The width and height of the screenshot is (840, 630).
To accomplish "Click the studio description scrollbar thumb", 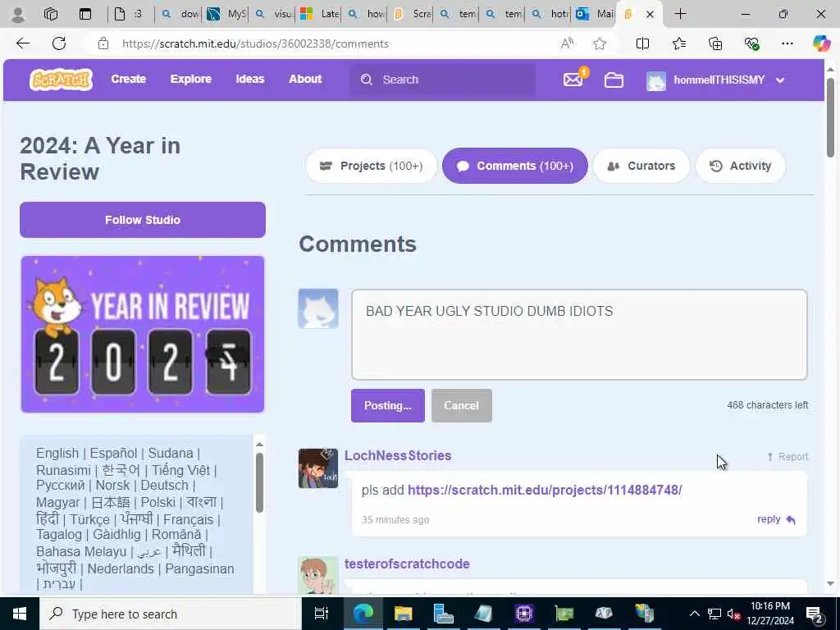I will click(x=259, y=482).
